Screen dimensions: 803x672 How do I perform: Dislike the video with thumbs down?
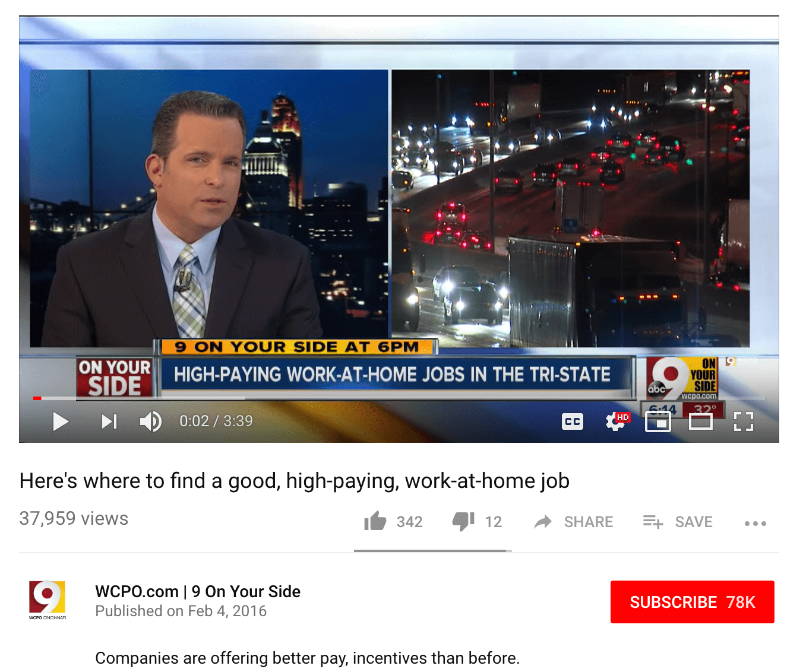point(463,522)
